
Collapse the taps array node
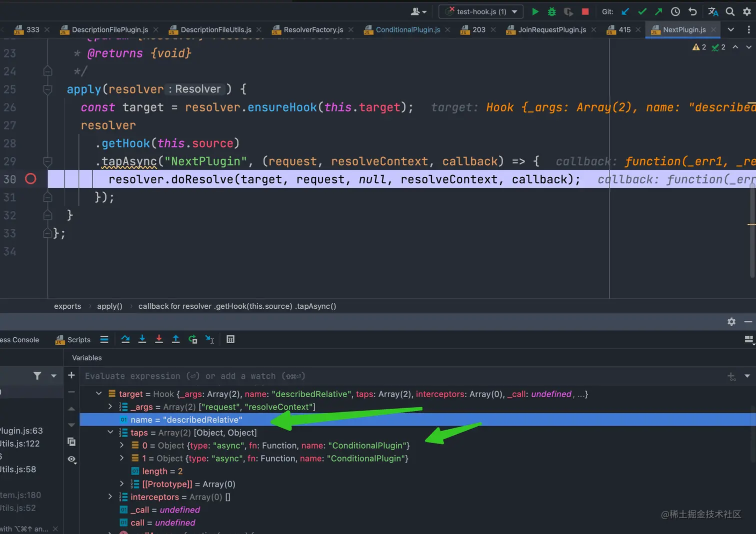click(x=110, y=432)
